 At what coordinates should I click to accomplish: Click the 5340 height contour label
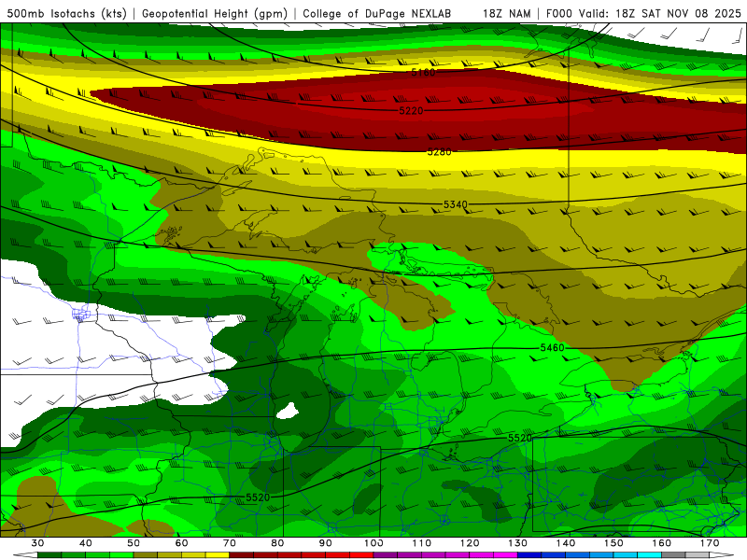(x=455, y=204)
